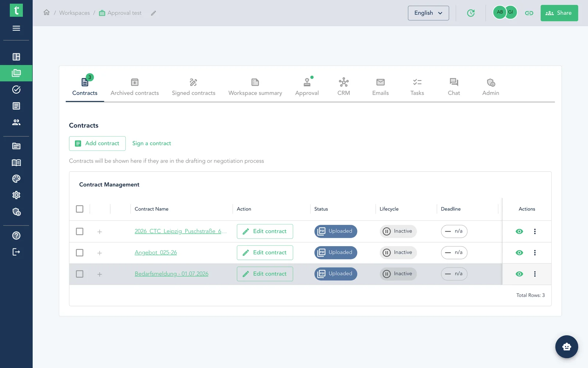Click Edit contract for 2026_CTC_Leipzig
Viewport: 588px width, 368px height.
point(265,231)
